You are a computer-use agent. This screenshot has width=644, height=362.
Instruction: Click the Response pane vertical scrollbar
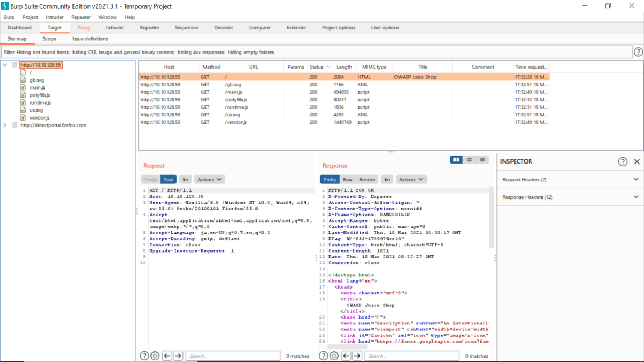coord(492,217)
